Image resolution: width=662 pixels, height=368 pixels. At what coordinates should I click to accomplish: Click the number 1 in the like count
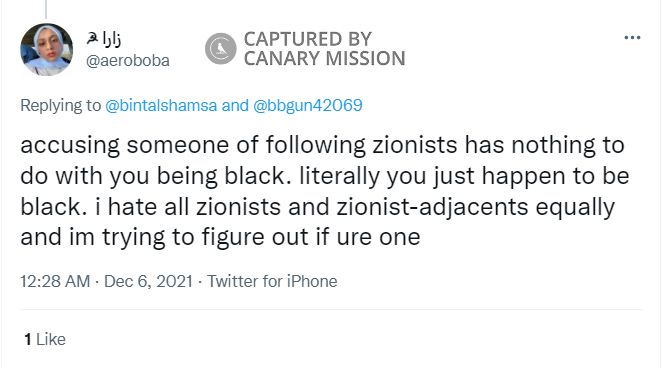28,339
